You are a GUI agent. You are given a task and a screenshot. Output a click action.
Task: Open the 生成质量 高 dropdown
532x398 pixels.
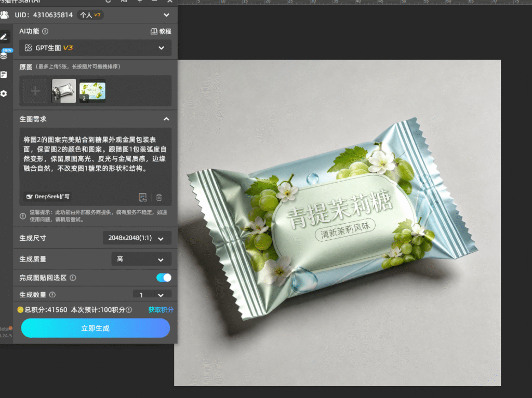141,259
